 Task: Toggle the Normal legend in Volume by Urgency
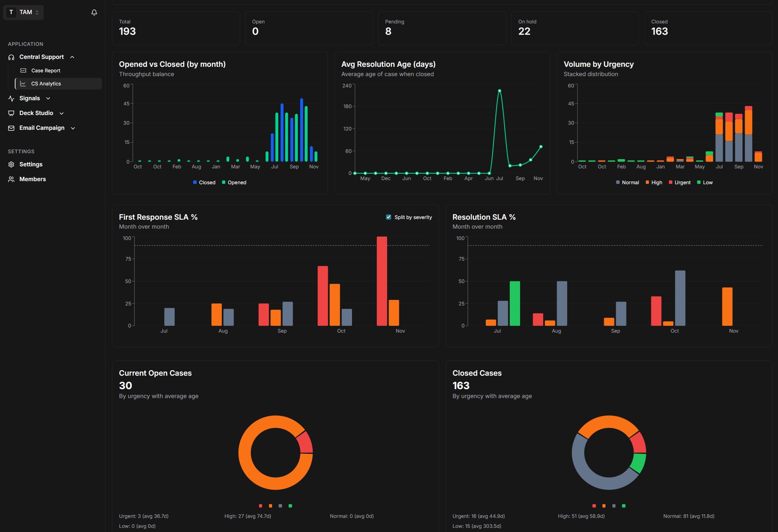click(x=627, y=182)
